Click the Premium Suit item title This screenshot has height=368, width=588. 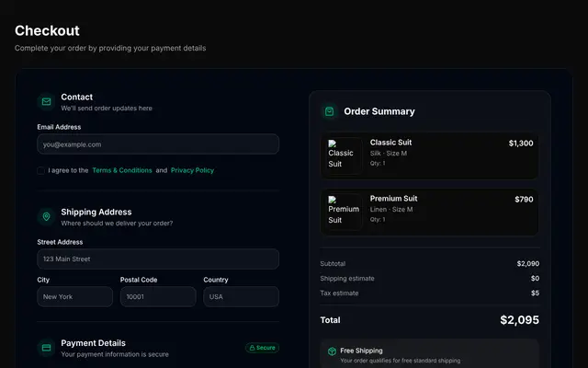point(393,199)
